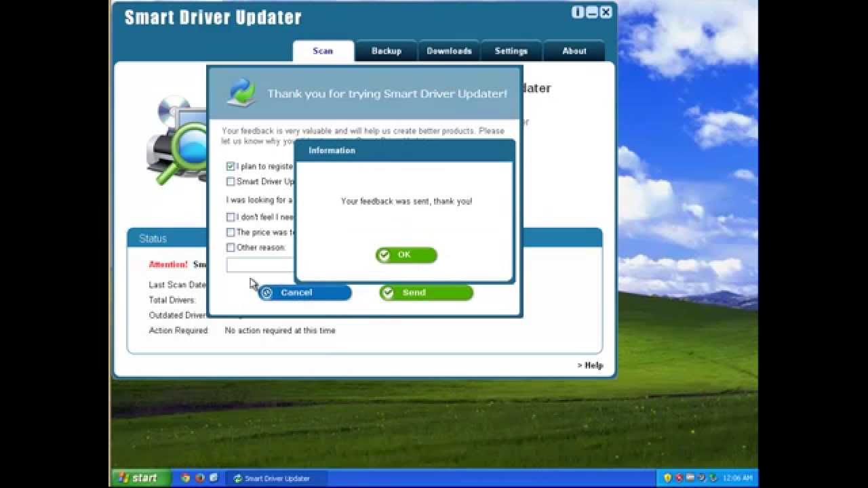Click the 'Total Drivers:' label
This screenshot has width=868, height=488.
172,300
